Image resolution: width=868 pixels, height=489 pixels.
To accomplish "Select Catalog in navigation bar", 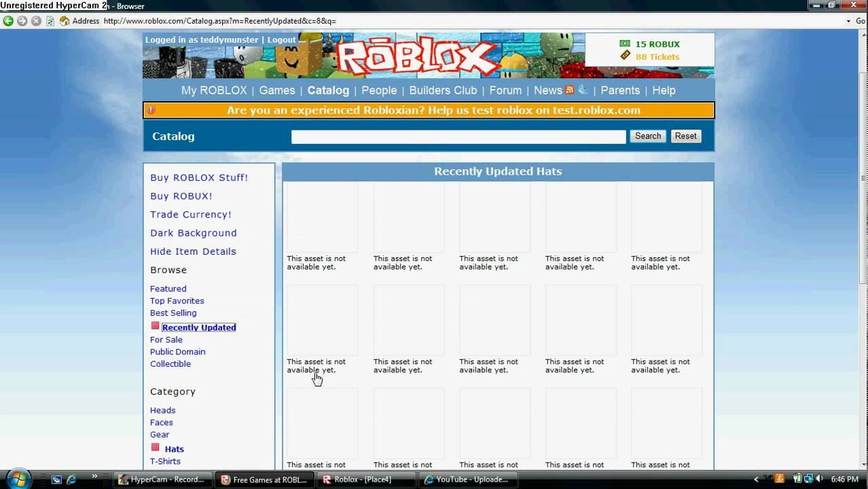I will [x=328, y=90].
